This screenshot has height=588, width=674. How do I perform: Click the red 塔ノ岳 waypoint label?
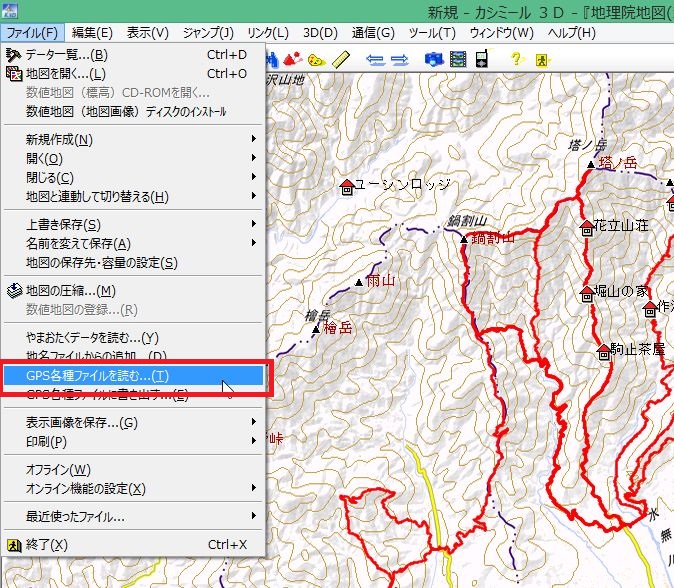pyautogui.click(x=618, y=162)
